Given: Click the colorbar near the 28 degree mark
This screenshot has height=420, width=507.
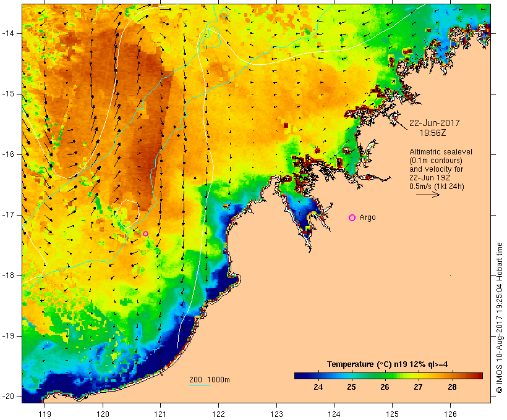Looking at the screenshot, I should click(452, 376).
